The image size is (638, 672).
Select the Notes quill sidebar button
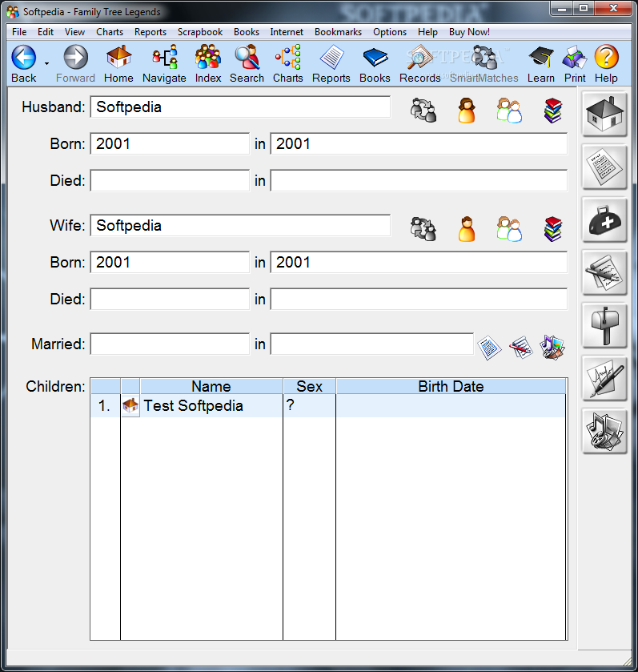[x=604, y=273]
